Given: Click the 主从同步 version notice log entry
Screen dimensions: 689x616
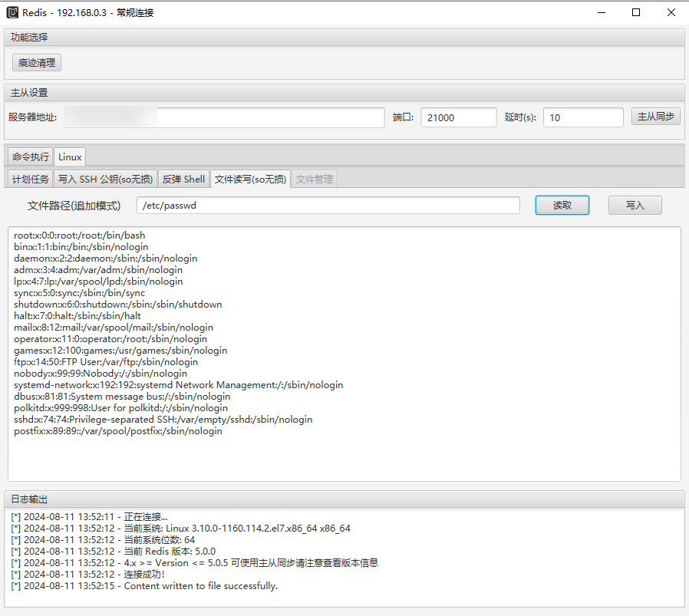Looking at the screenshot, I should tap(195, 562).
